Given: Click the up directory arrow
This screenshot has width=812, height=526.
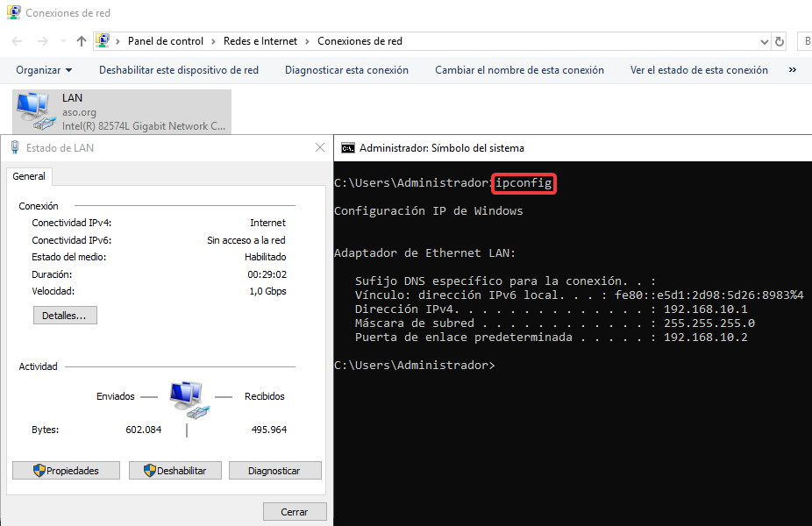Looking at the screenshot, I should [x=82, y=41].
